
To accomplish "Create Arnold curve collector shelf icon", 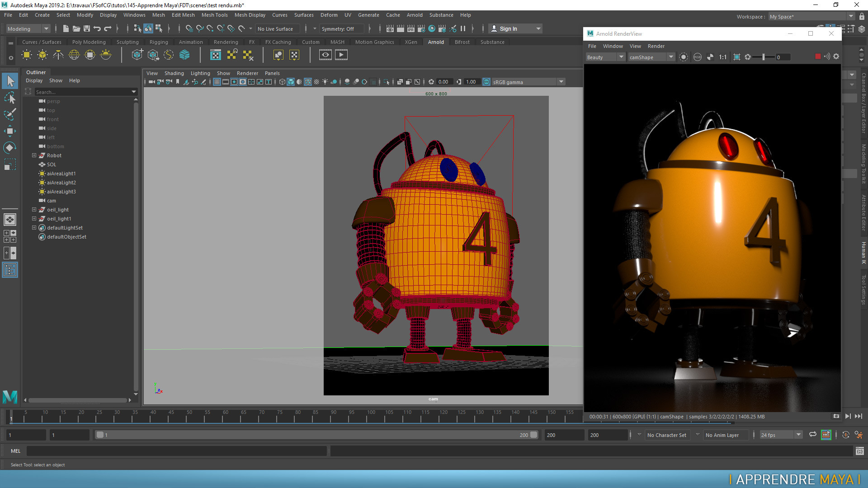I will pyautogui.click(x=169, y=55).
